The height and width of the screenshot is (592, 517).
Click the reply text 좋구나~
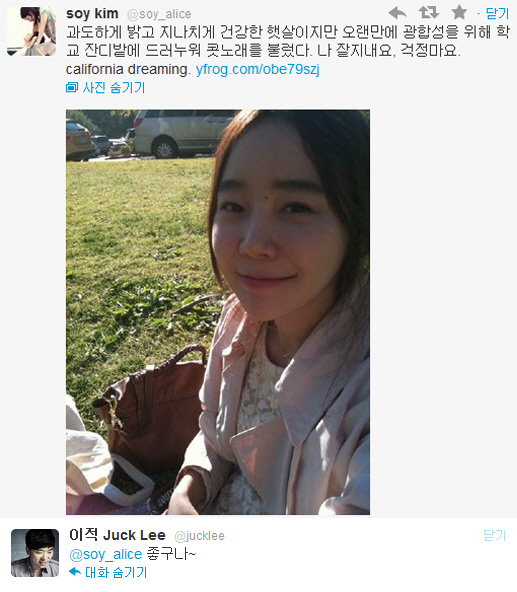click(x=171, y=554)
